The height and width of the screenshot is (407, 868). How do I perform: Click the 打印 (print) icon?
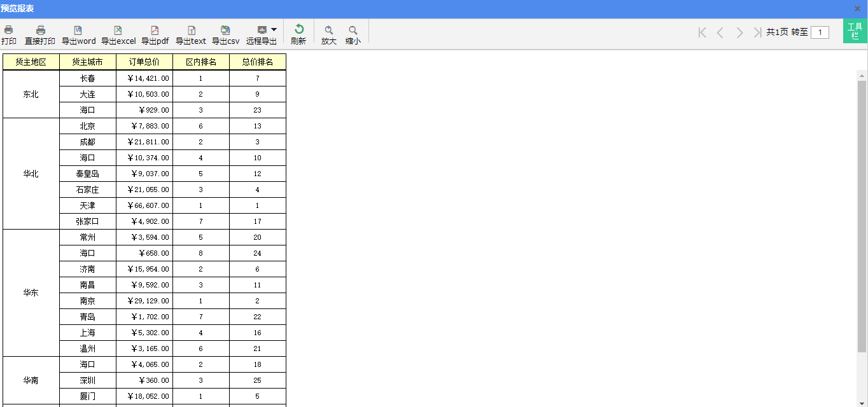(x=9, y=30)
